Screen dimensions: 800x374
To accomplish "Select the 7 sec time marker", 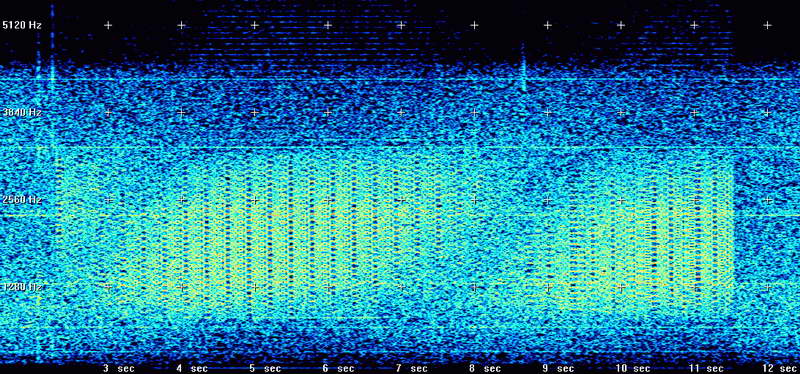I will click(412, 368).
